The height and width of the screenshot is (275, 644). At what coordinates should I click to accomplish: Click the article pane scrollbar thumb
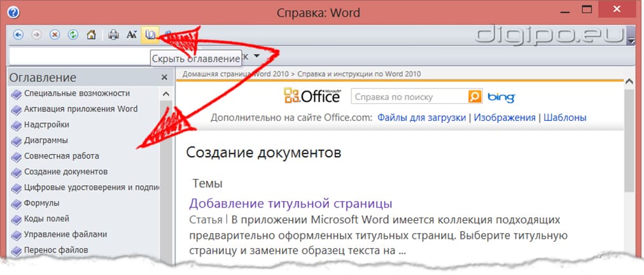click(629, 140)
